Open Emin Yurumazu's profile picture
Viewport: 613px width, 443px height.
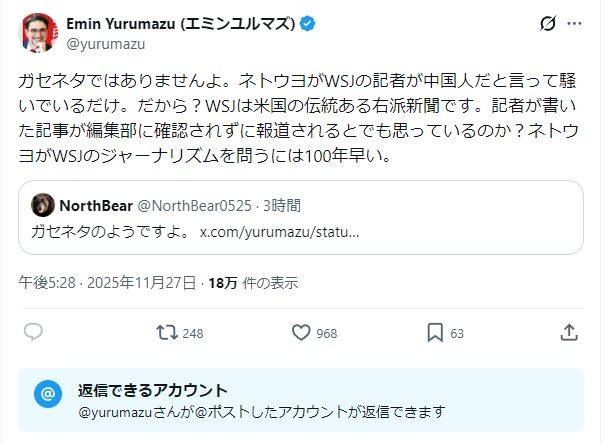click(36, 33)
